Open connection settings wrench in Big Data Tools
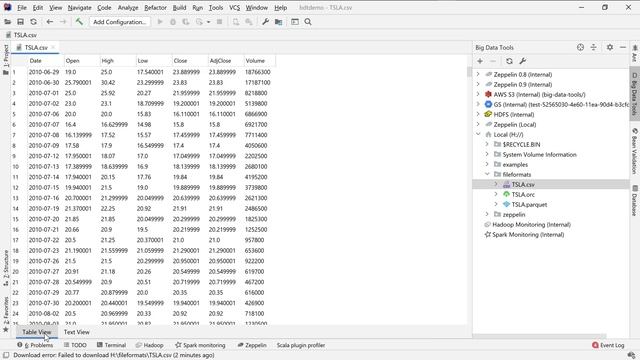Viewport: 640px width, 360px height. click(522, 61)
